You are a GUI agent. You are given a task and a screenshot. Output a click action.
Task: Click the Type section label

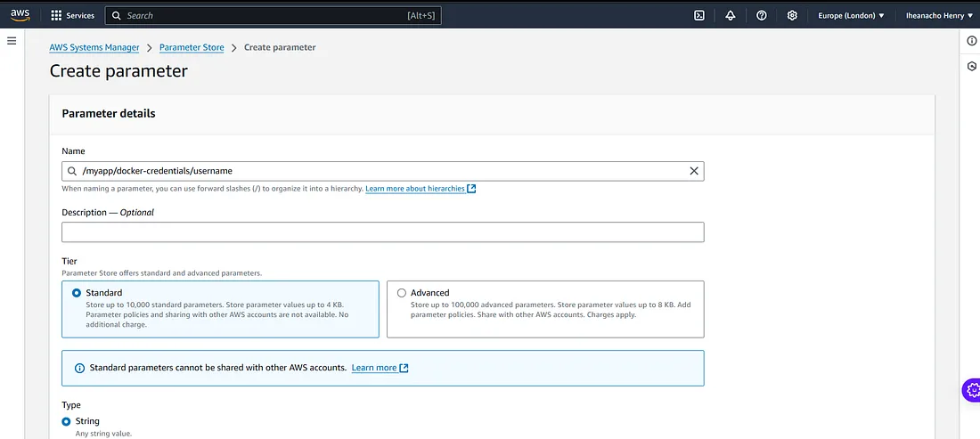click(x=71, y=405)
